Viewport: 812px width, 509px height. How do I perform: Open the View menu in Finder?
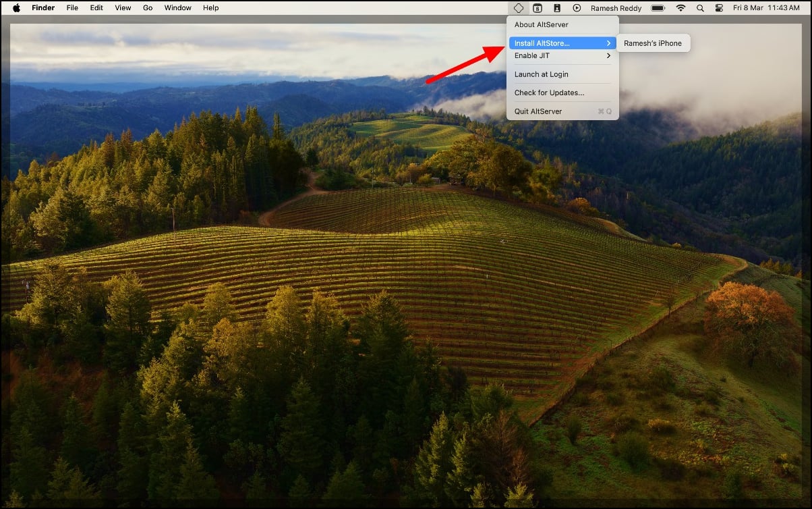122,7
